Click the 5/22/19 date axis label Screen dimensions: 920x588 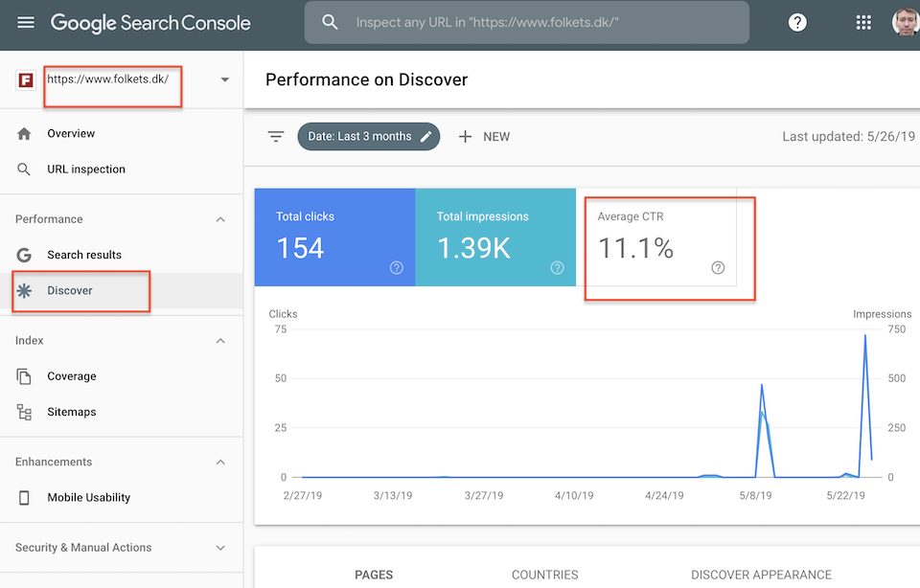(x=846, y=496)
